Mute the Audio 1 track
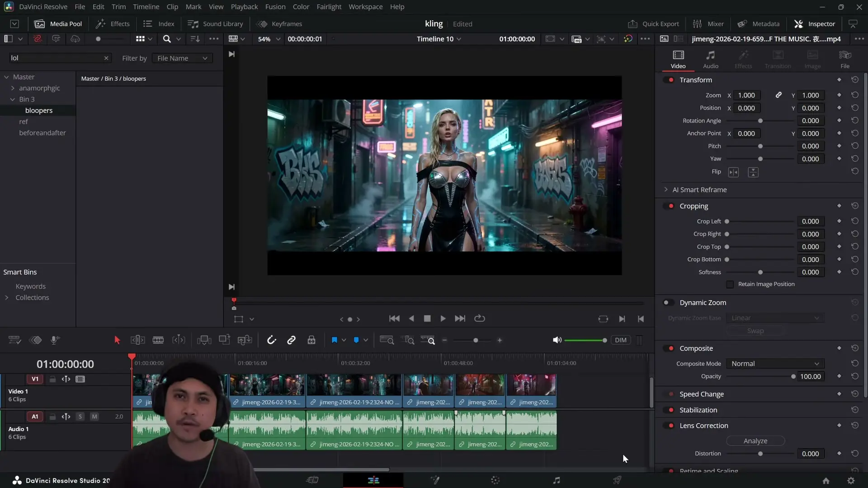 (x=94, y=416)
